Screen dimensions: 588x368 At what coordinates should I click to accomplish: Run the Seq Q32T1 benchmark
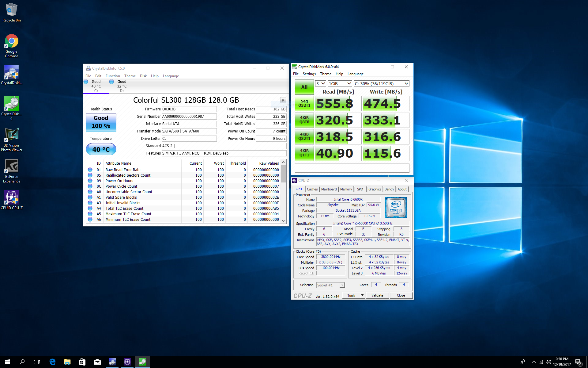click(304, 103)
